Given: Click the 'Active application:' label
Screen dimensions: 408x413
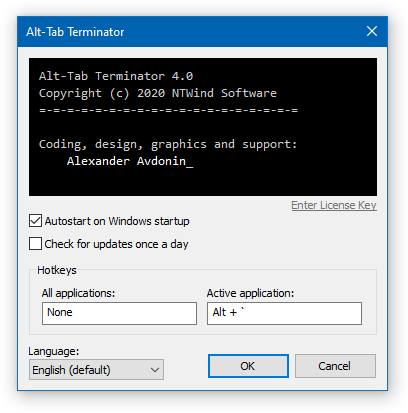Looking at the screenshot, I should pyautogui.click(x=250, y=293).
